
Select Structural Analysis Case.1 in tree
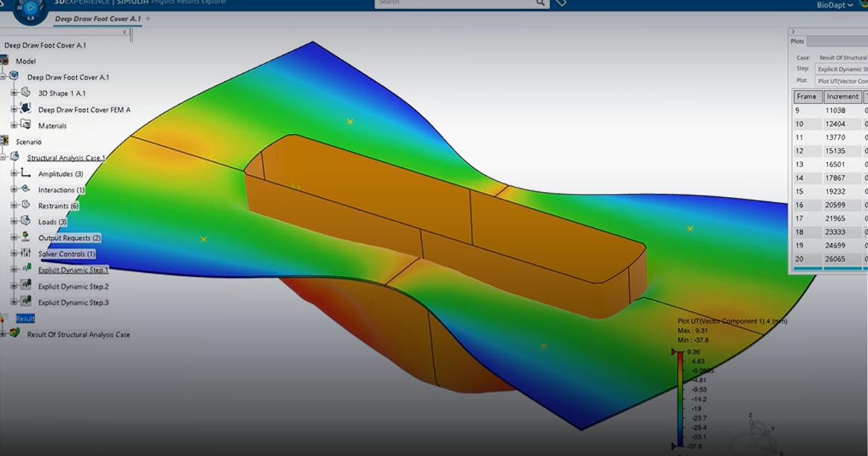[67, 158]
